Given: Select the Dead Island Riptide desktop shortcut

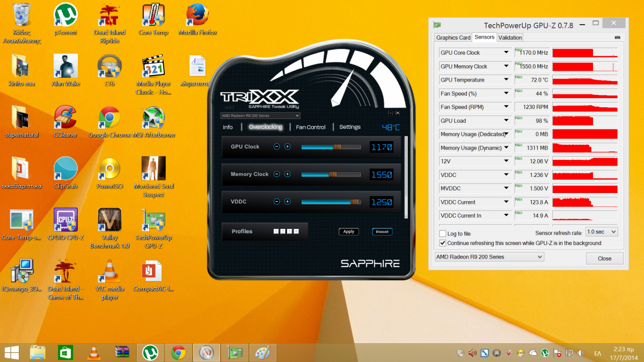Looking at the screenshot, I should pyautogui.click(x=109, y=24).
